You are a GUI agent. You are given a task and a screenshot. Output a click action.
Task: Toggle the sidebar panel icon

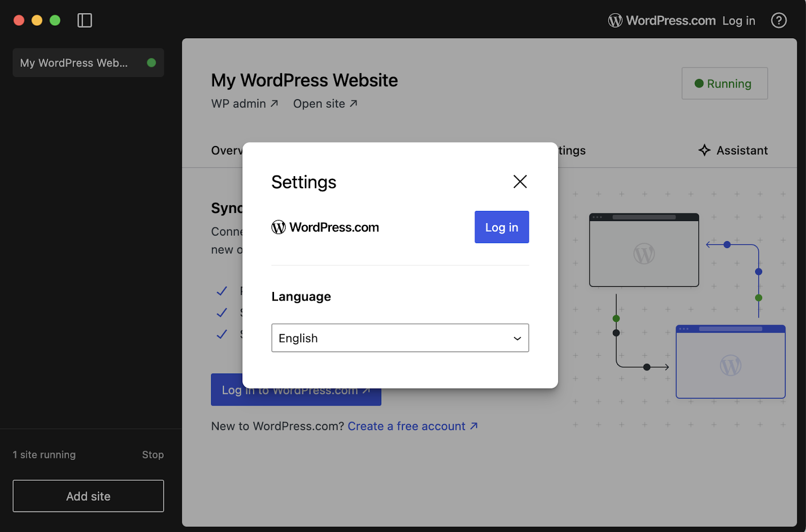[85, 20]
